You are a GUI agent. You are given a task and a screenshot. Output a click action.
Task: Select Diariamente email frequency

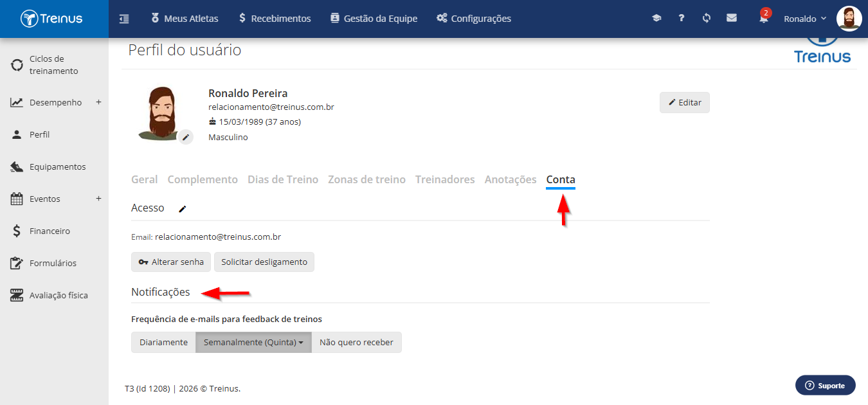click(163, 342)
